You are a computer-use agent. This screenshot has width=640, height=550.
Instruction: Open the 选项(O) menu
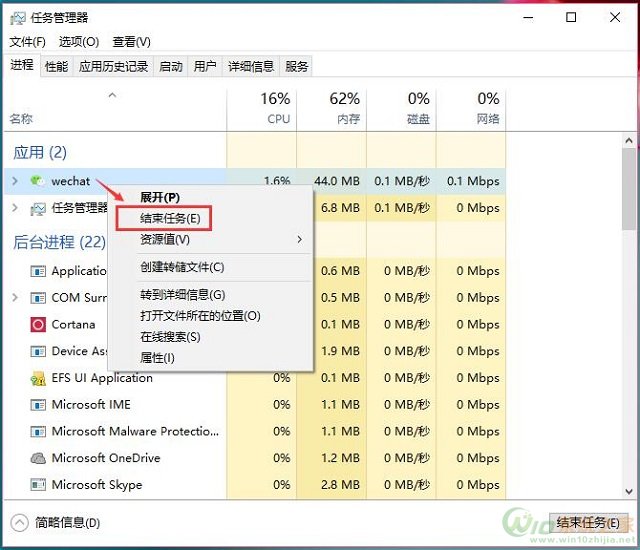79,42
